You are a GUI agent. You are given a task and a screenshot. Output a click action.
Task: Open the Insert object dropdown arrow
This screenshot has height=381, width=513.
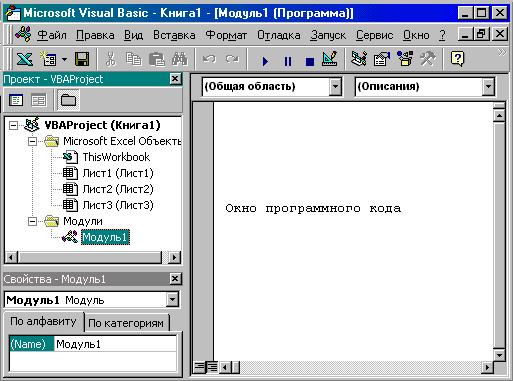pyautogui.click(x=64, y=60)
